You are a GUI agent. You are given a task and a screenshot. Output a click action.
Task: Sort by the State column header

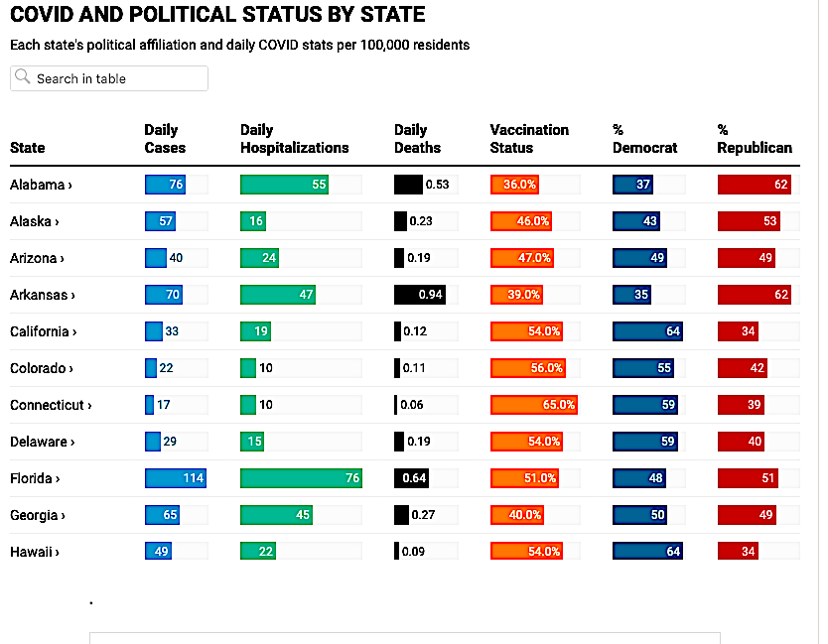coord(28,148)
